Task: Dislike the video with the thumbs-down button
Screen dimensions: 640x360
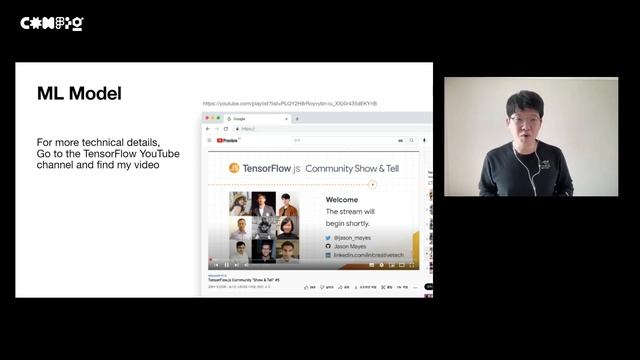Action: [327, 287]
